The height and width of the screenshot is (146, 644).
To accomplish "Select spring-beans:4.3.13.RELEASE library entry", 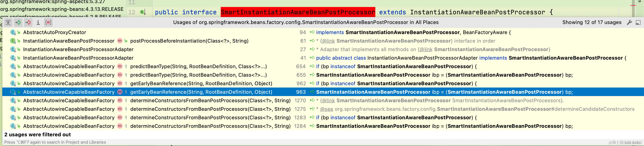I will point(62,9).
